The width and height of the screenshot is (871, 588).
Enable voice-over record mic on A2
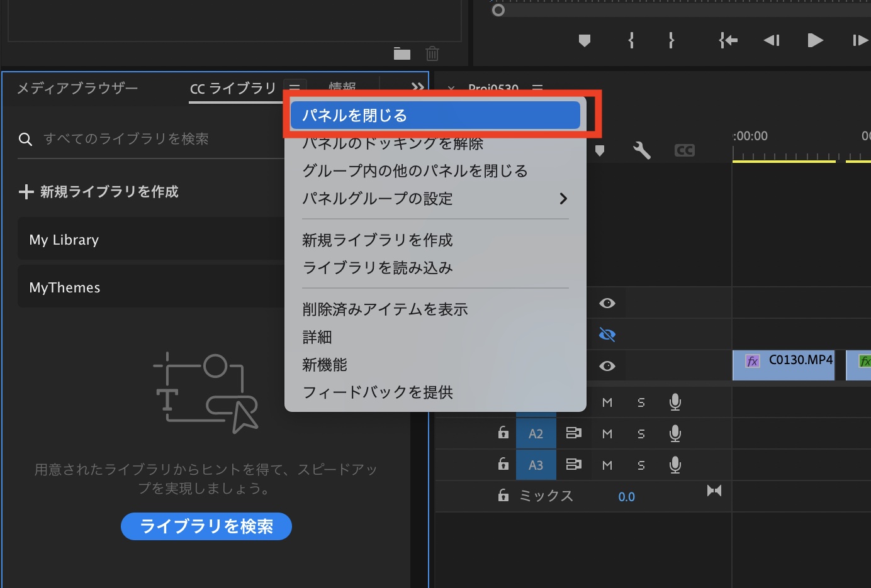tap(675, 433)
